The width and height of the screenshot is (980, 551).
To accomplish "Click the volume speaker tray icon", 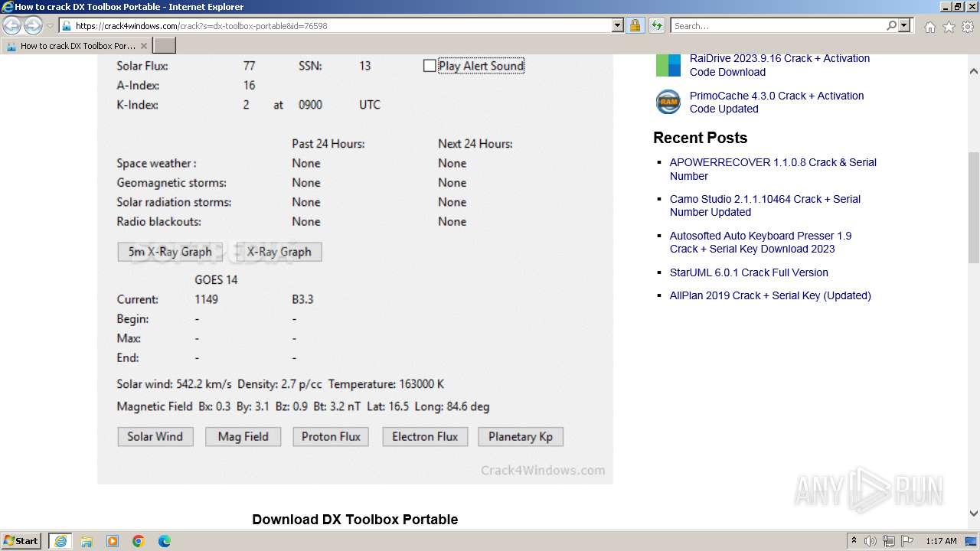I will (871, 541).
